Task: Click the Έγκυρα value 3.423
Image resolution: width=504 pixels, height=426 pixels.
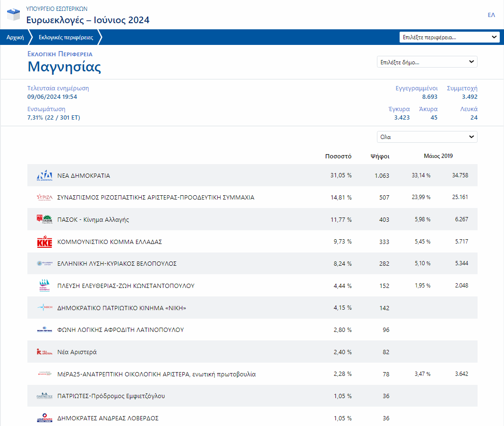Action: [402, 118]
